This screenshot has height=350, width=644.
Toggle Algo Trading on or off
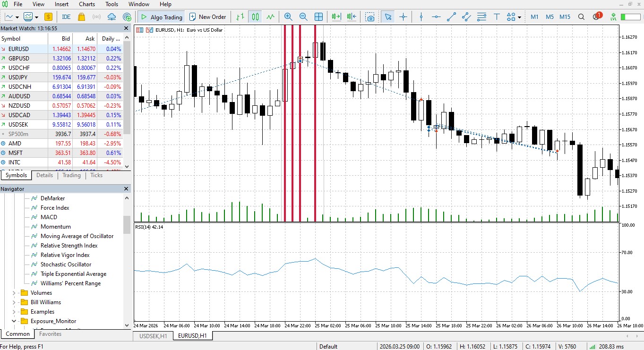tap(161, 17)
